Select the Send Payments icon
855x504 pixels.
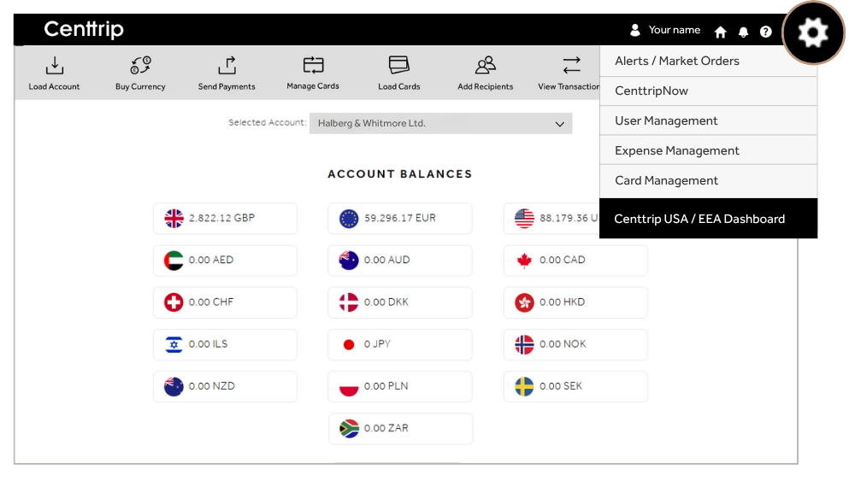[x=227, y=66]
